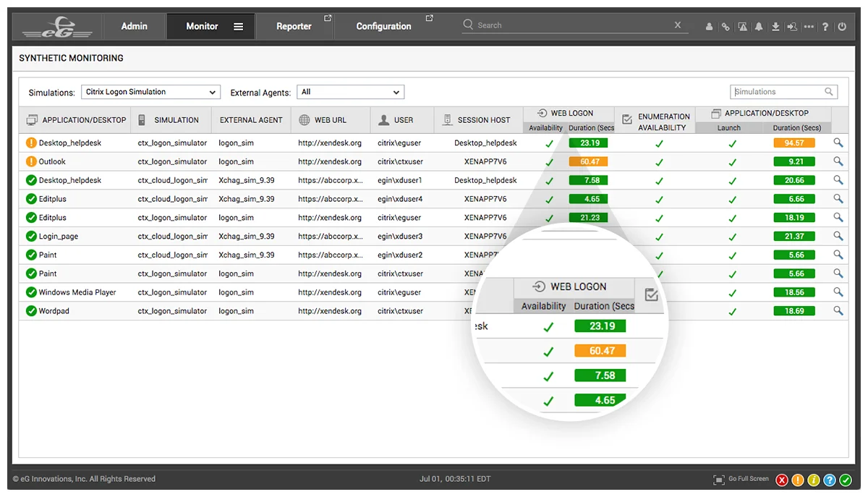Click the download arrow icon in top bar
Image resolution: width=868 pixels, height=497 pixels.
[775, 27]
